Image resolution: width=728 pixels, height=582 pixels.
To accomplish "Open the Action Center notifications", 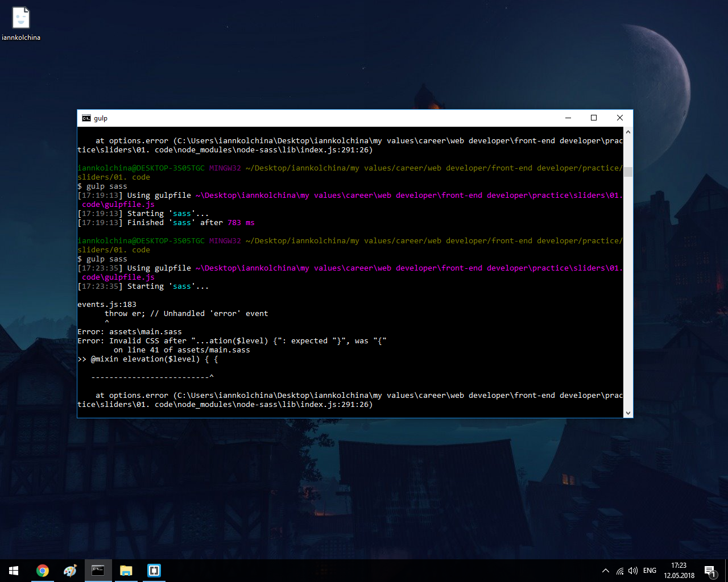I will [x=710, y=571].
